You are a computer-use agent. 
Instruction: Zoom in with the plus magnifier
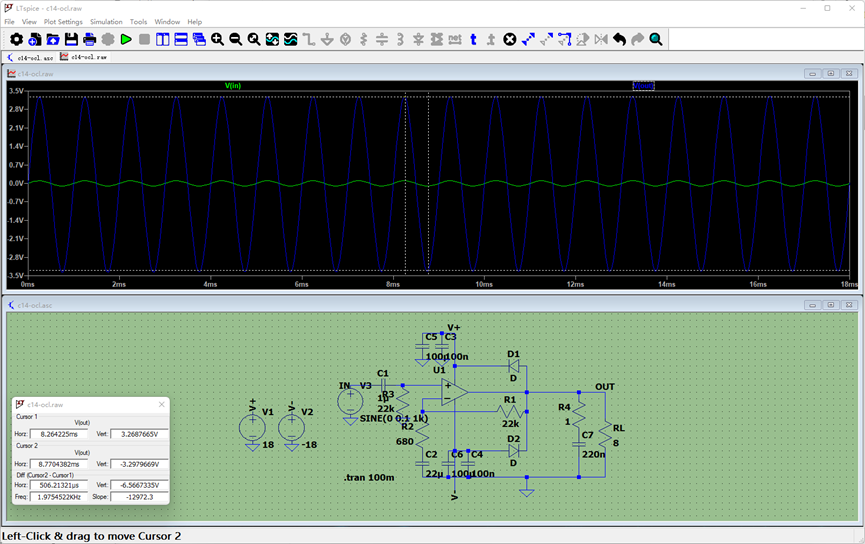click(217, 39)
